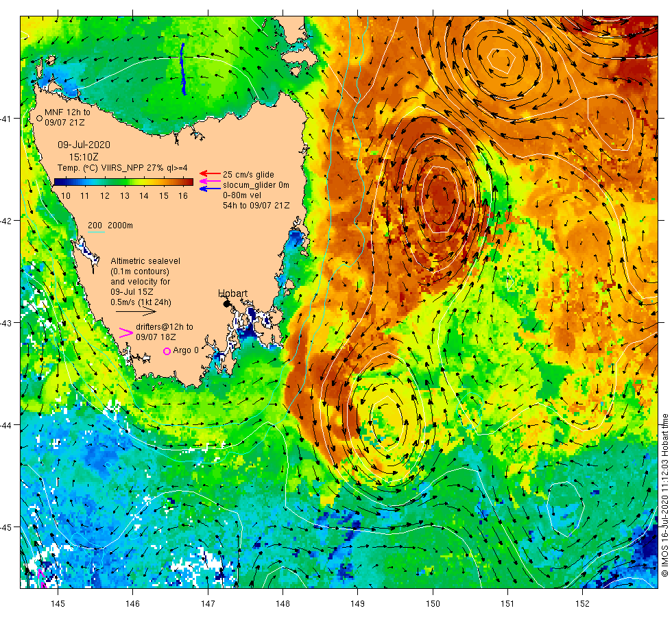
Task: Click the eddy center near 149.5E 44S
Action: [387, 422]
